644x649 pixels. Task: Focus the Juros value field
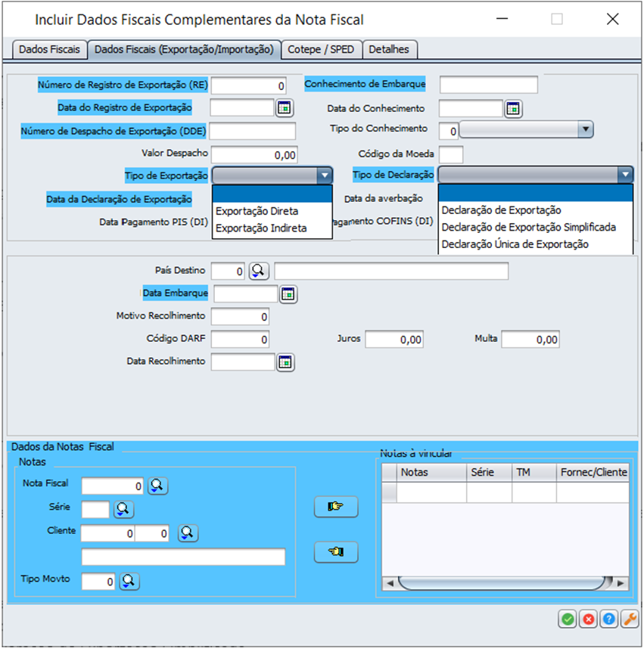pyautogui.click(x=394, y=340)
